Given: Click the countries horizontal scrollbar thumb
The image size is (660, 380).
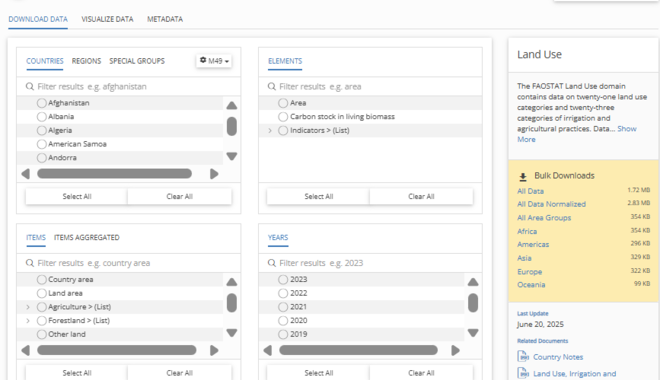Looking at the screenshot, I should [x=114, y=174].
